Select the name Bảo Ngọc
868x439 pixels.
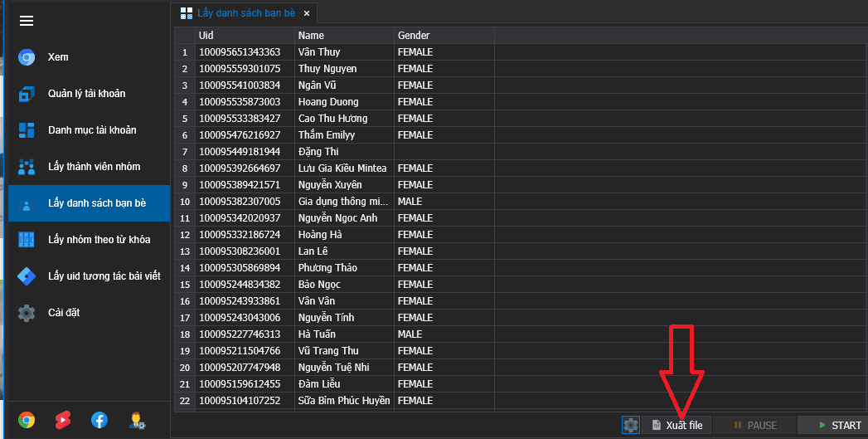click(x=319, y=285)
